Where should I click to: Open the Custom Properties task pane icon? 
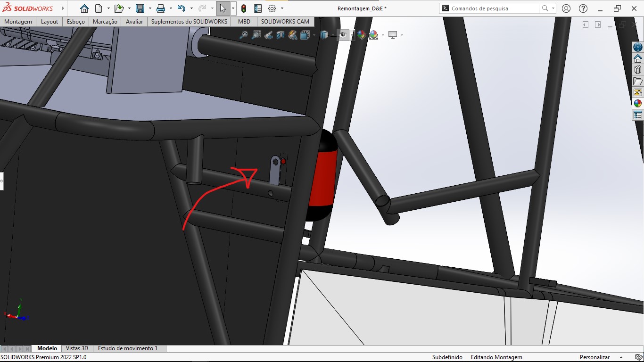pos(638,115)
